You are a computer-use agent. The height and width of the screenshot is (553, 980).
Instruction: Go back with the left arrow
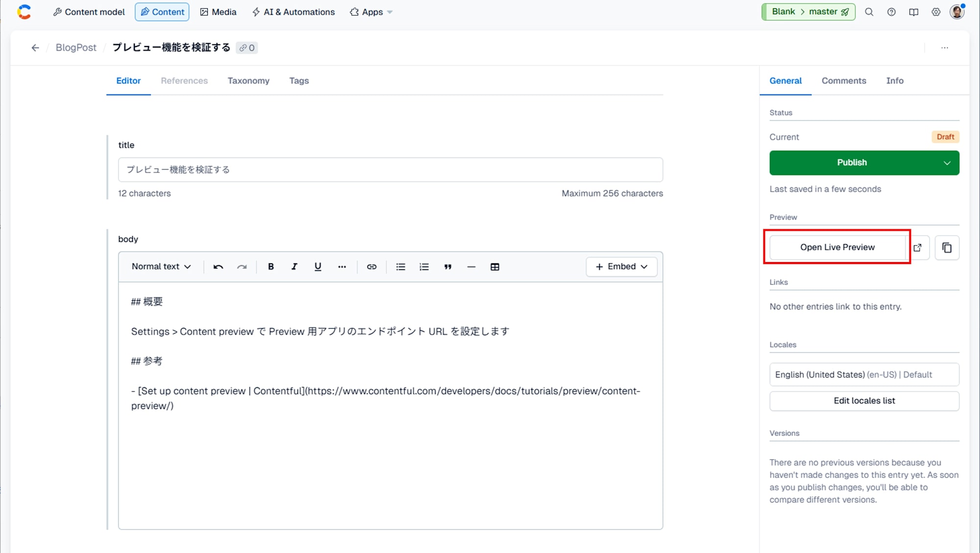pos(35,48)
